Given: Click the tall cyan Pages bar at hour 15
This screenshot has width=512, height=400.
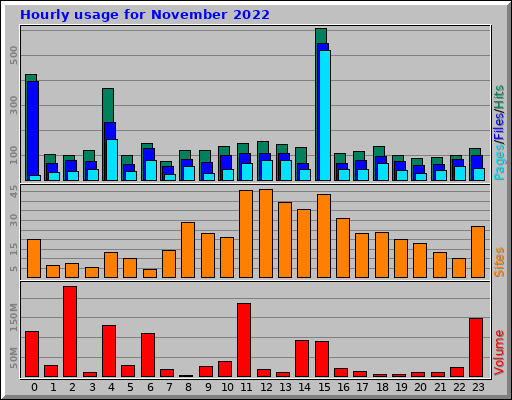Looking at the screenshot, I should [325, 115].
